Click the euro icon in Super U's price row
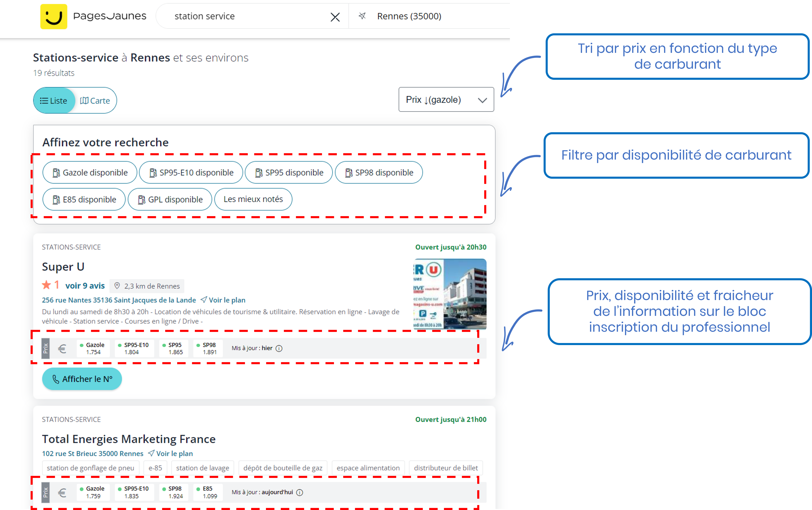Screen dimensions: 812x510 pyautogui.click(x=62, y=348)
